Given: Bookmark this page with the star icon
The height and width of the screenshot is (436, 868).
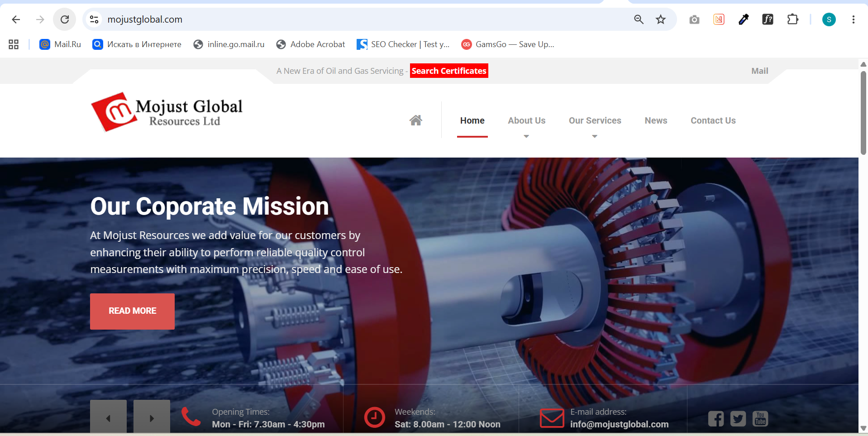Looking at the screenshot, I should (661, 19).
